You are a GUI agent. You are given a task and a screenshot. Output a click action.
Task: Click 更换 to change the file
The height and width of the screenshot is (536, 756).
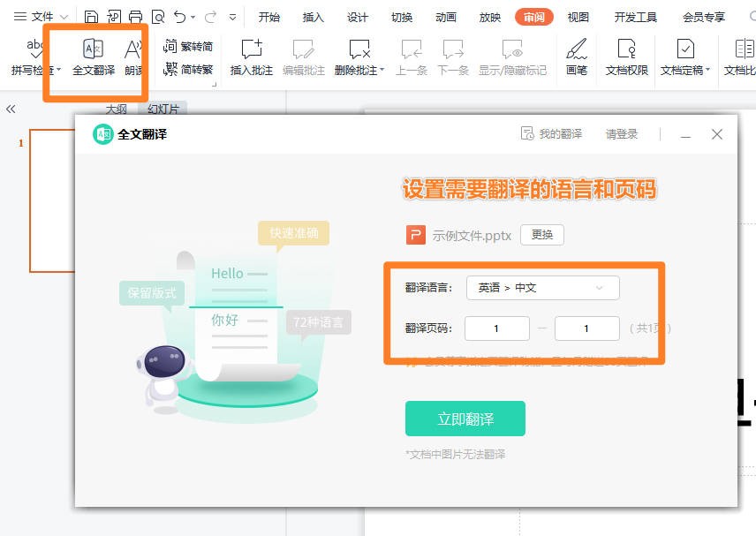(x=542, y=235)
